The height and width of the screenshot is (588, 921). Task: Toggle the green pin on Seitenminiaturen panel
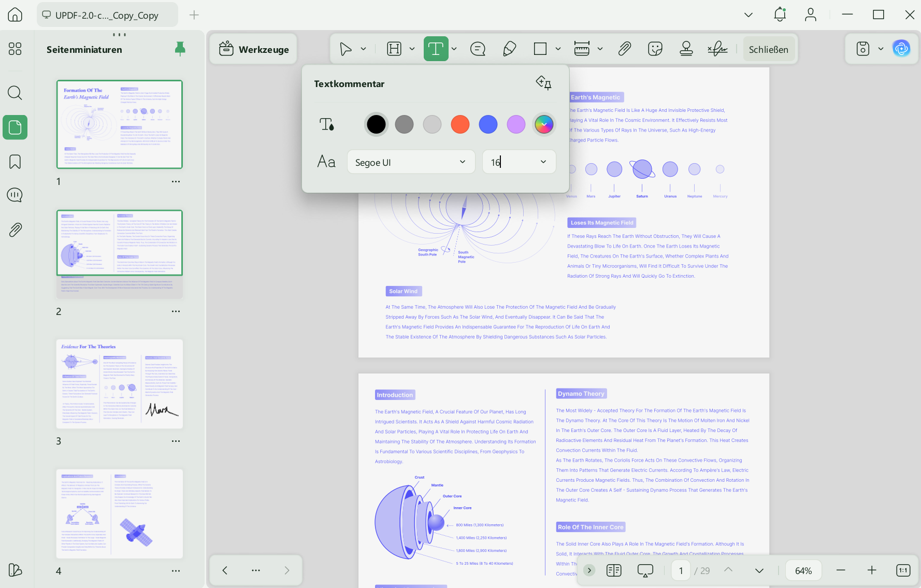click(180, 49)
